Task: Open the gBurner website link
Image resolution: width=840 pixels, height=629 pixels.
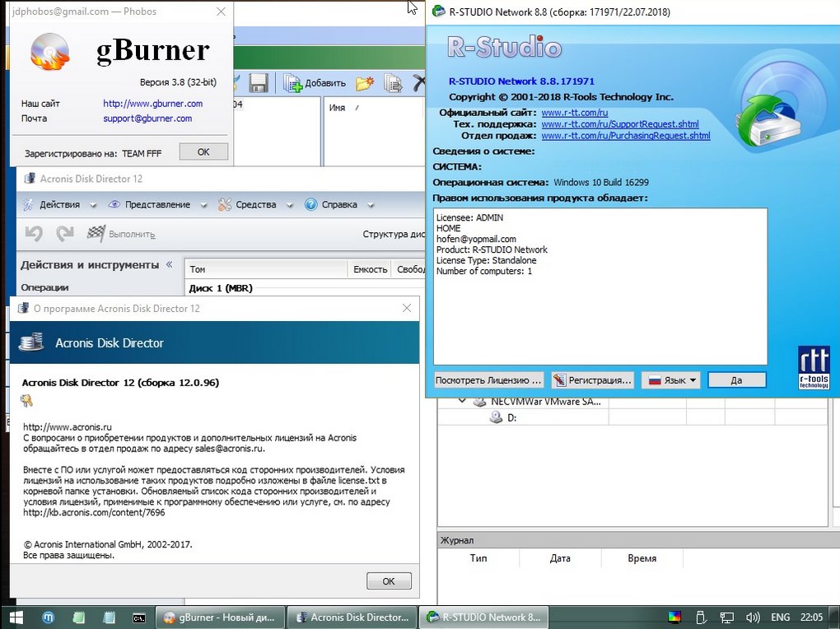Action: click(152, 104)
